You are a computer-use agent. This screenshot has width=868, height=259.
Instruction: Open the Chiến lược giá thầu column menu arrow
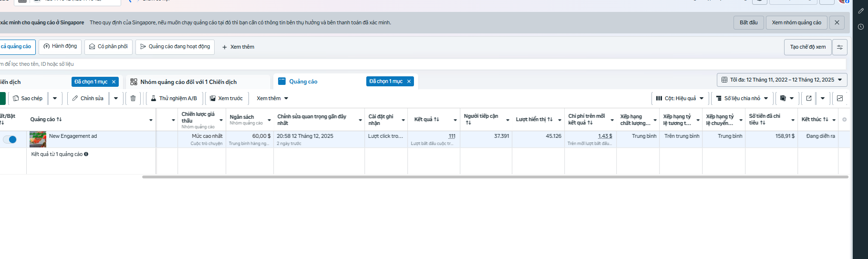[x=221, y=120]
